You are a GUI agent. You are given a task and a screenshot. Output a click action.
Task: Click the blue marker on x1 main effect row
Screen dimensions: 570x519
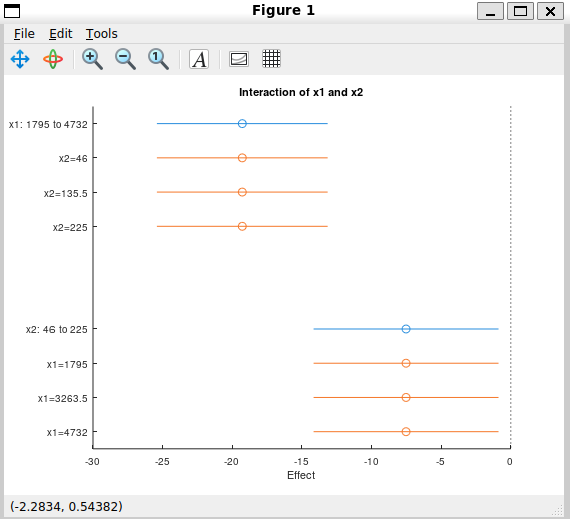point(242,124)
